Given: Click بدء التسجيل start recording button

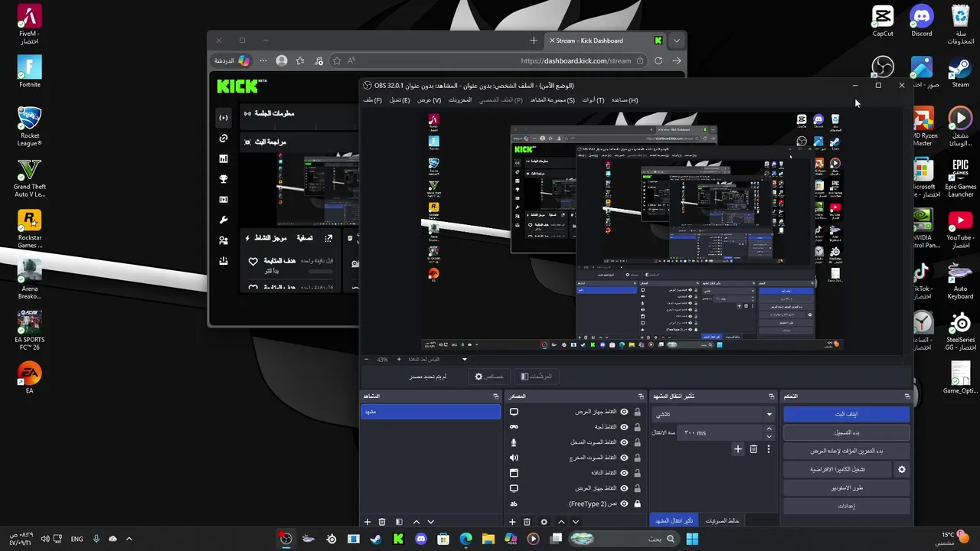Looking at the screenshot, I should pos(846,432).
